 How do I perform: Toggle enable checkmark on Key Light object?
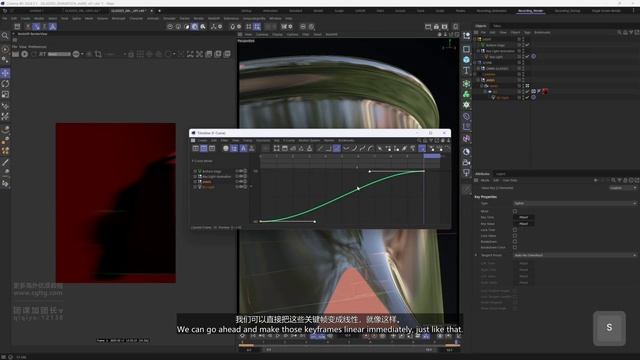click(527, 57)
